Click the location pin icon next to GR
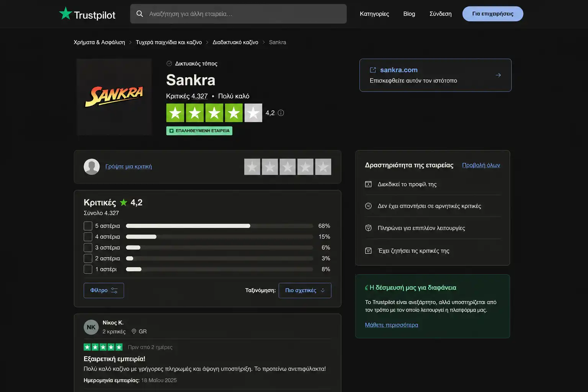The width and height of the screenshot is (588, 392). [x=134, y=332]
